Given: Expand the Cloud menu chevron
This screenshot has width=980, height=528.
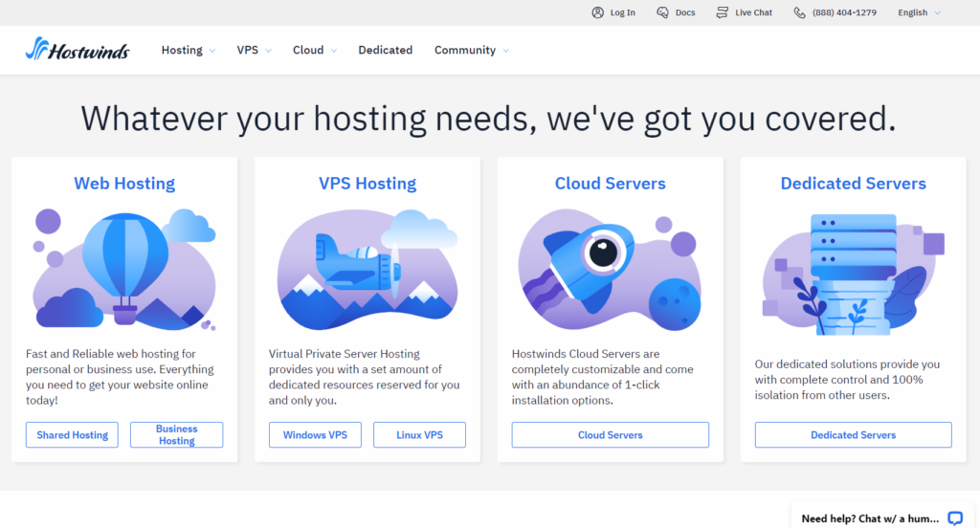Looking at the screenshot, I should click(x=334, y=51).
